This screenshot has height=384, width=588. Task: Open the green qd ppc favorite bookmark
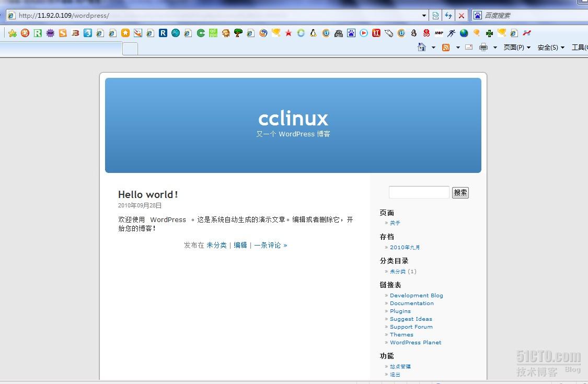click(x=213, y=33)
